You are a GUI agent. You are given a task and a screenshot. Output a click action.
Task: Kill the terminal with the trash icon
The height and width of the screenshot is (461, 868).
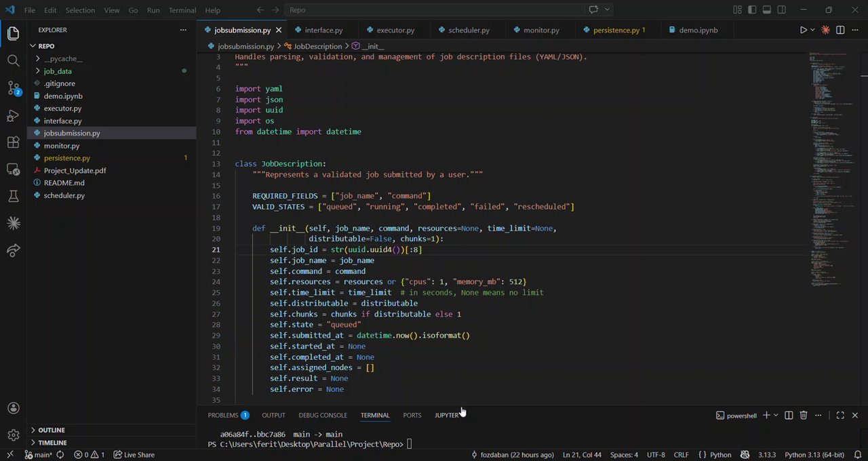[804, 415]
